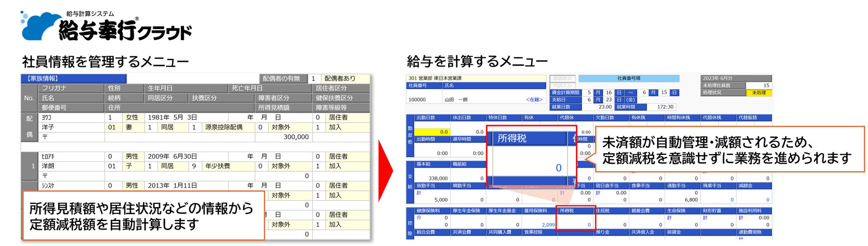Click the 社員番号順 sort bar
The width and height of the screenshot is (868, 246).
pos(629,78)
